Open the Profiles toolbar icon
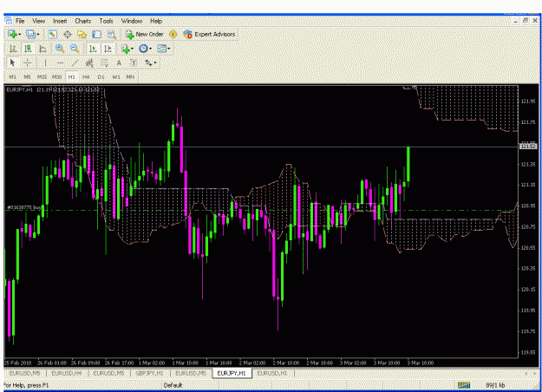 [30, 34]
